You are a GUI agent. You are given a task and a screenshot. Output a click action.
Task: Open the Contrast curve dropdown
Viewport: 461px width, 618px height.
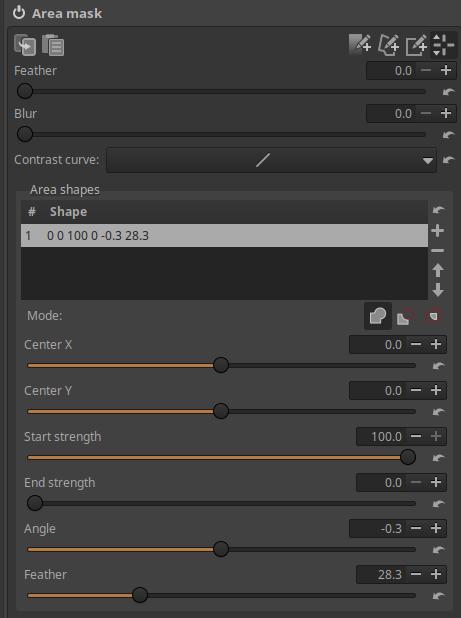click(271, 160)
